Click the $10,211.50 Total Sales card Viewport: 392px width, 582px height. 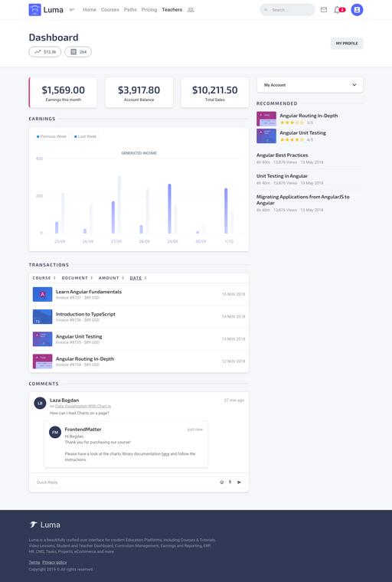[215, 93]
